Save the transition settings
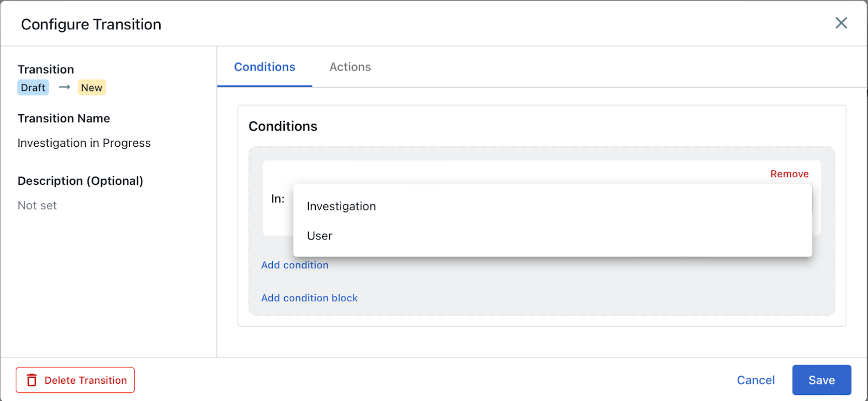The image size is (868, 401). point(821,380)
